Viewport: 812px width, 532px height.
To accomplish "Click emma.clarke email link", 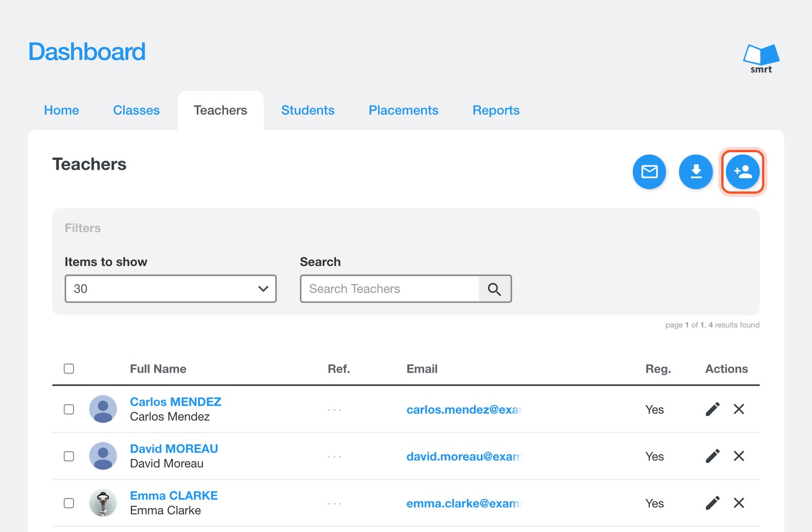I will click(x=464, y=503).
